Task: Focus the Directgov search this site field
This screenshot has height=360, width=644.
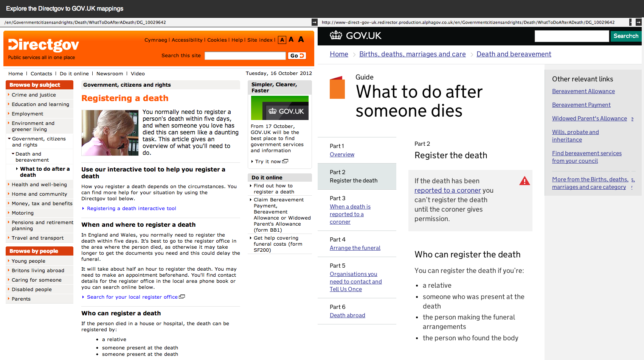Action: coord(245,56)
